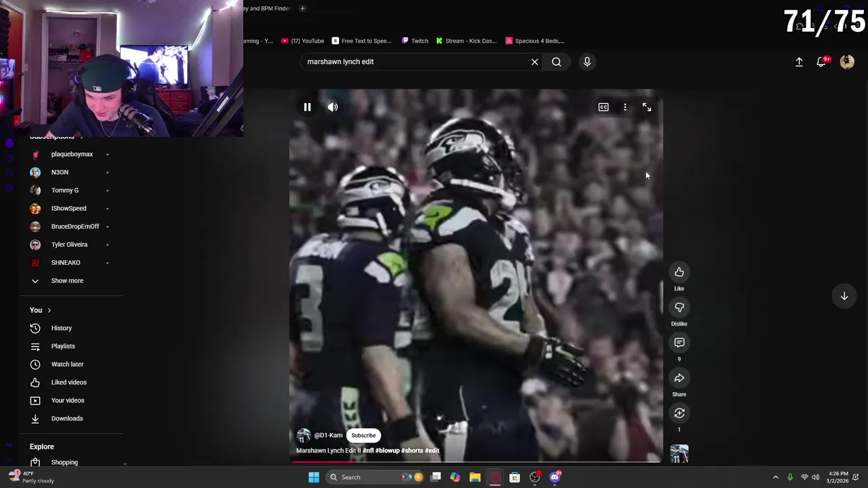868x488 pixels.
Task: Open File Explorer from the taskbar
Action: (x=475, y=477)
